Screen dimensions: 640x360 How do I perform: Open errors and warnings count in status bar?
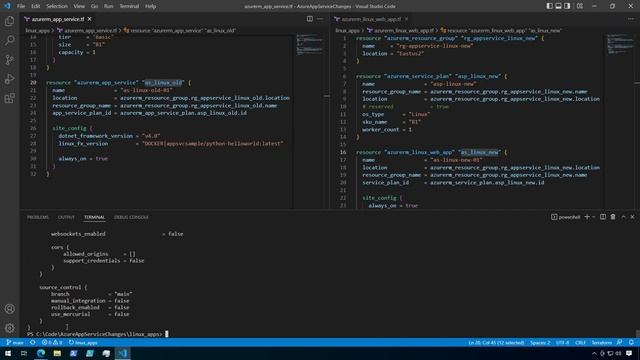coord(52,342)
